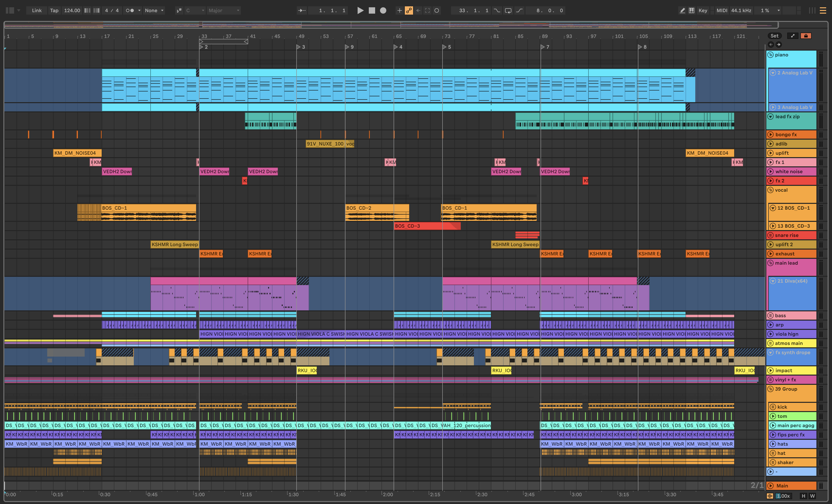Toggle the computer MIDI keyboard icon
Viewport: 832px width, 504px height.
pyautogui.click(x=692, y=10)
